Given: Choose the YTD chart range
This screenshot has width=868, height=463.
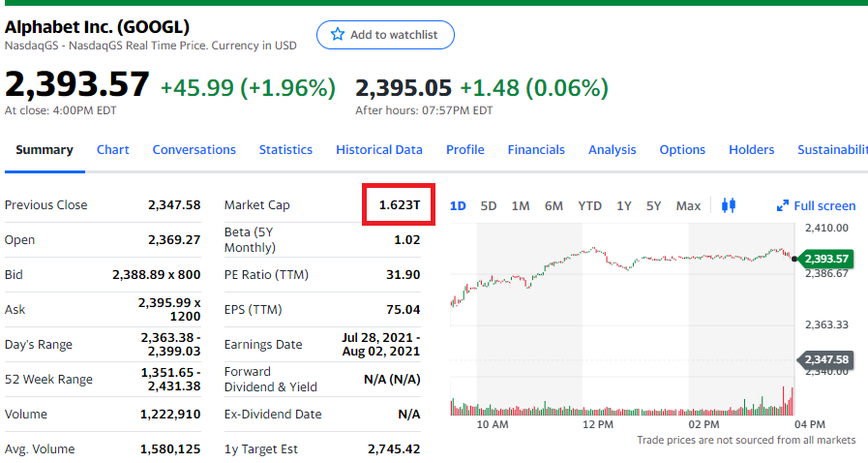Looking at the screenshot, I should [589, 205].
